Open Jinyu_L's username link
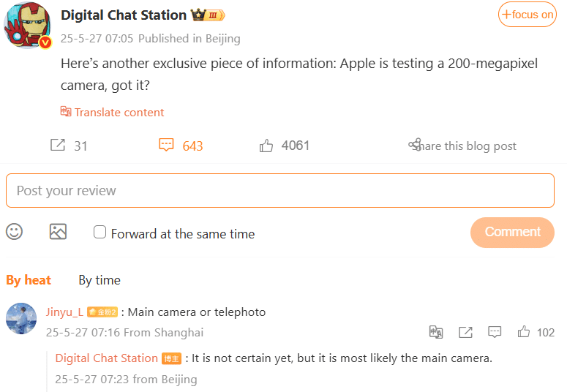The image size is (567, 392). click(x=64, y=312)
